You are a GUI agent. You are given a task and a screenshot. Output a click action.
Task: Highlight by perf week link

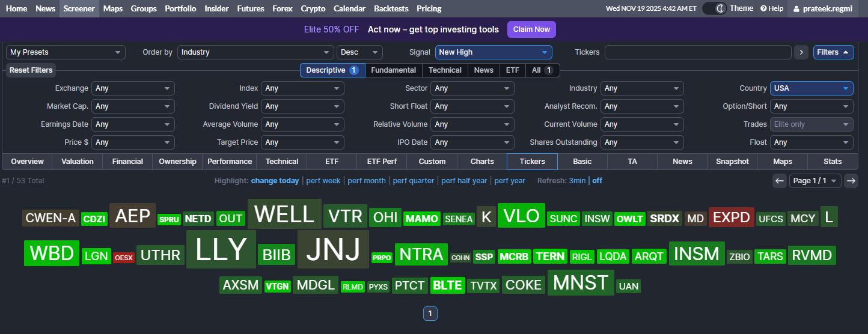click(x=323, y=181)
